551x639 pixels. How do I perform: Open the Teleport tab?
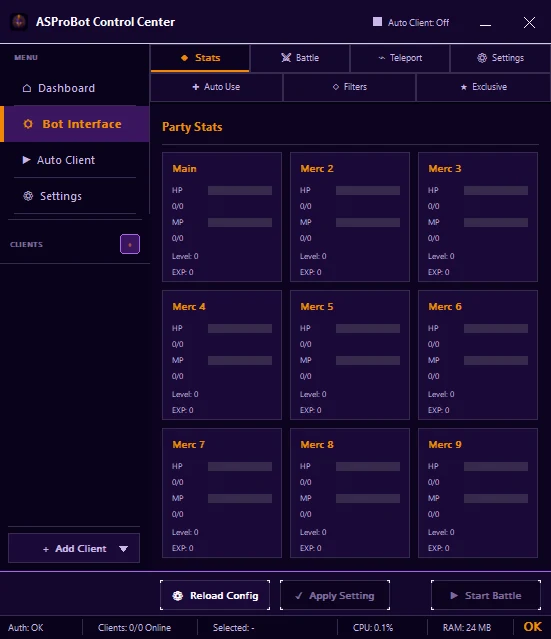coord(400,58)
